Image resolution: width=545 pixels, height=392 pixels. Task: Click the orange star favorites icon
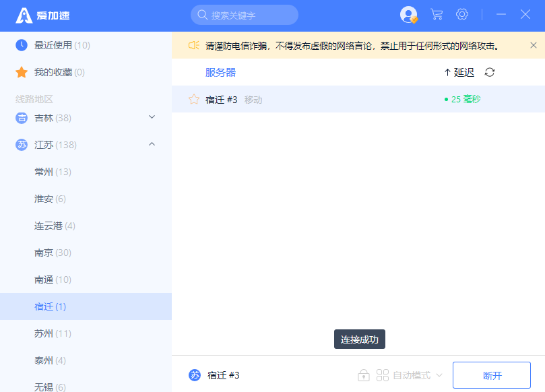pos(22,72)
